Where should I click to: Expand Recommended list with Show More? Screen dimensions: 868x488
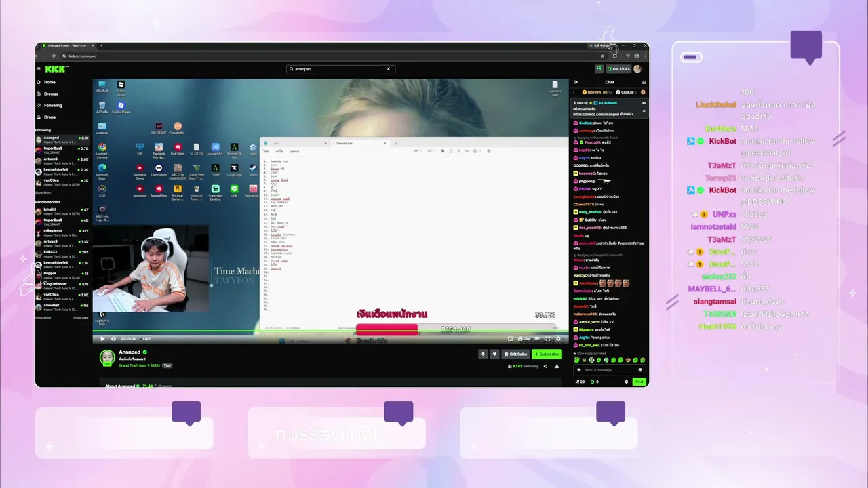43,317
